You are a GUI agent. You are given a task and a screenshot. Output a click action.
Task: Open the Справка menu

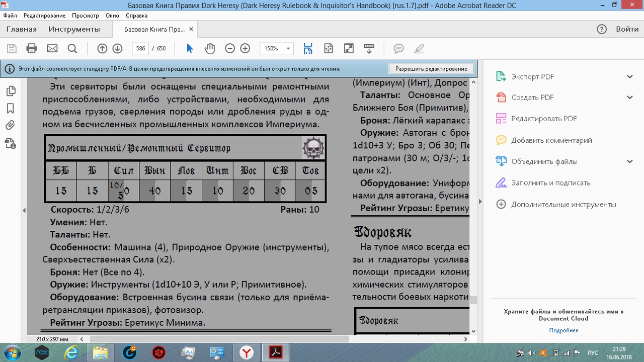click(x=136, y=16)
